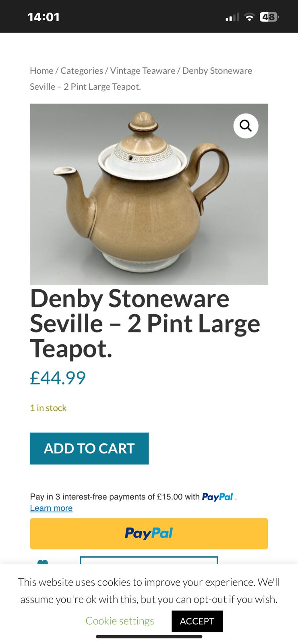Tap the outlined button beside the heart

(x=149, y=560)
